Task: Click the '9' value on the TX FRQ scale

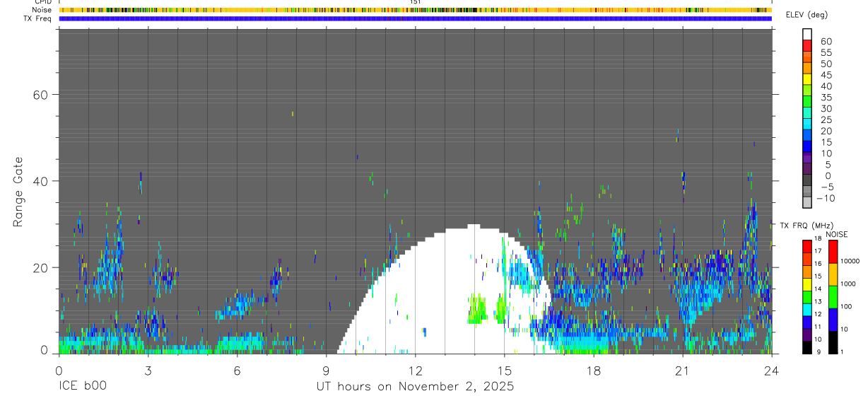Action: point(818,351)
